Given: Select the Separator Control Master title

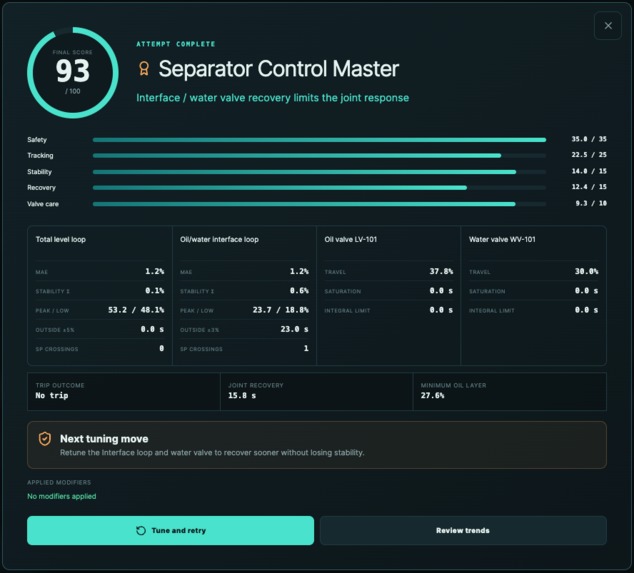Looking at the screenshot, I should click(x=279, y=69).
